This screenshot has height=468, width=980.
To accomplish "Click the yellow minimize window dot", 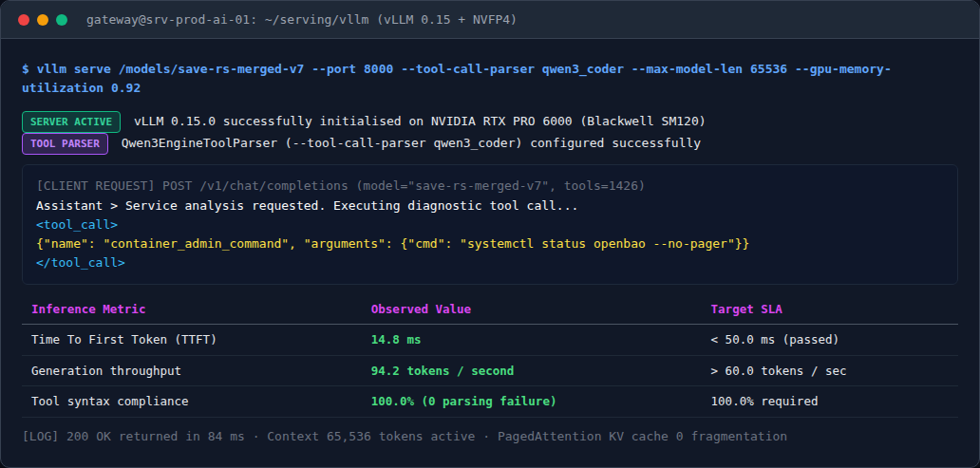I will pos(43,20).
